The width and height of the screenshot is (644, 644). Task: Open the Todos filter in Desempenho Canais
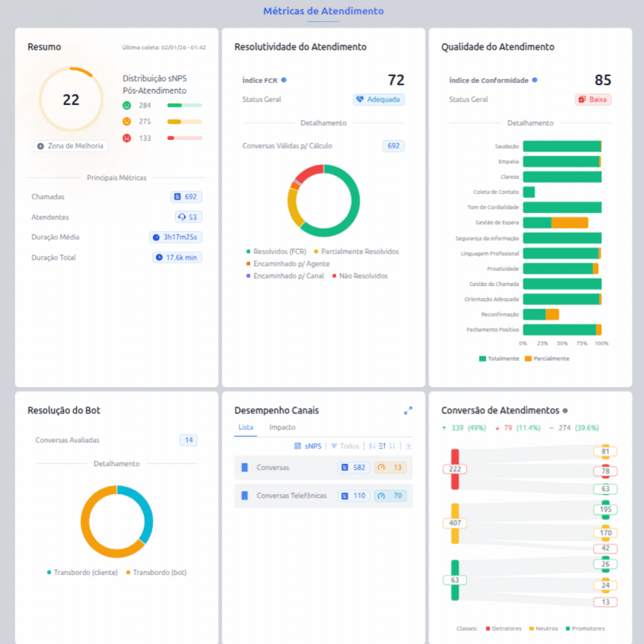(345, 445)
